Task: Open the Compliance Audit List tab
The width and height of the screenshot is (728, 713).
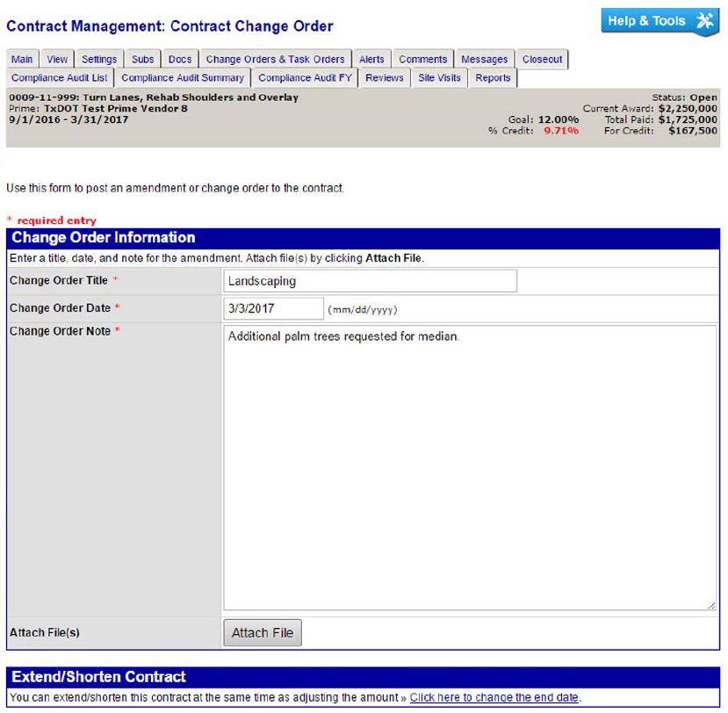Action: (59, 78)
